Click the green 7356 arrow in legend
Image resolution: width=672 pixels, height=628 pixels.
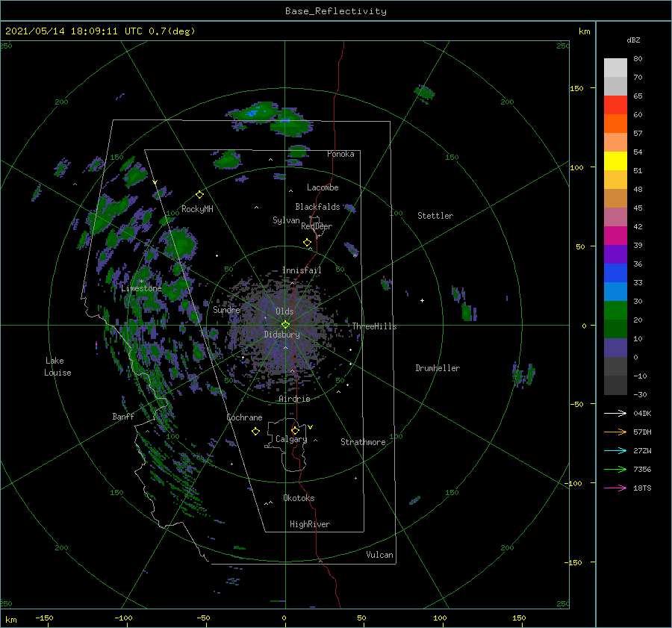(615, 470)
